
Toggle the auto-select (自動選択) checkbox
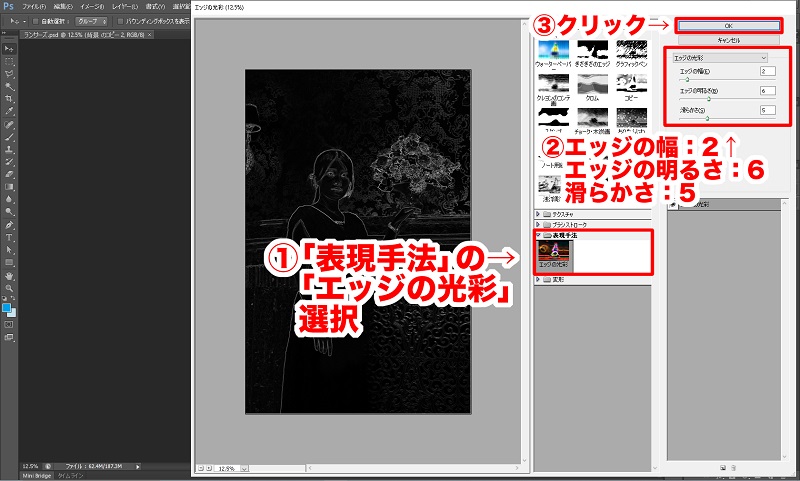click(x=36, y=21)
